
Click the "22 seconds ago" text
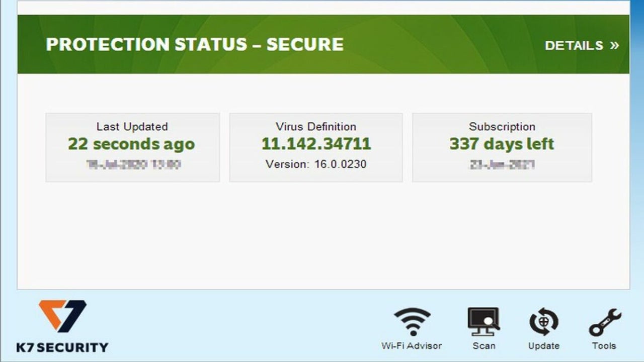131,144
